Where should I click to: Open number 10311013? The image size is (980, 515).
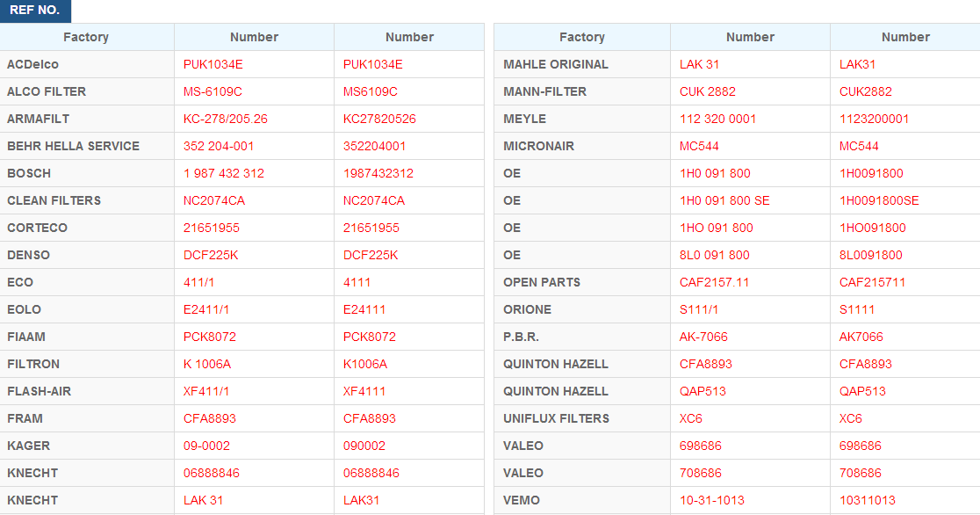868,500
